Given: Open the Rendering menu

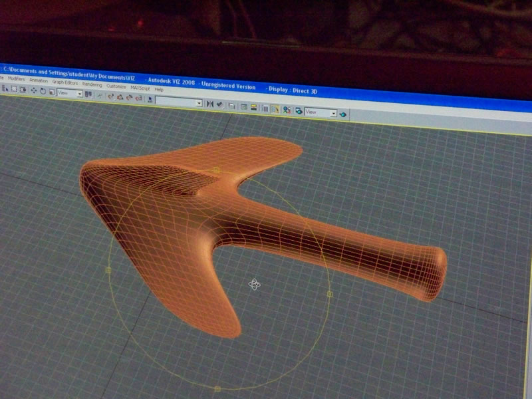Looking at the screenshot, I should 92,84.
